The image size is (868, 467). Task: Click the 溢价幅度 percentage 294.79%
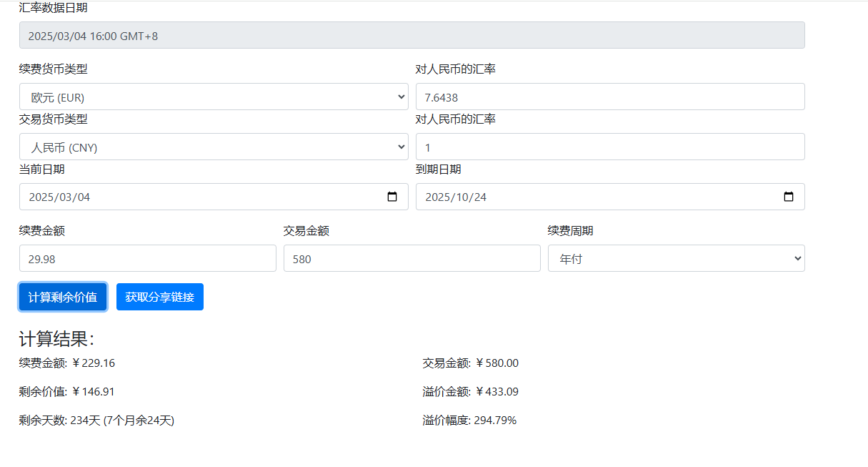(472, 420)
